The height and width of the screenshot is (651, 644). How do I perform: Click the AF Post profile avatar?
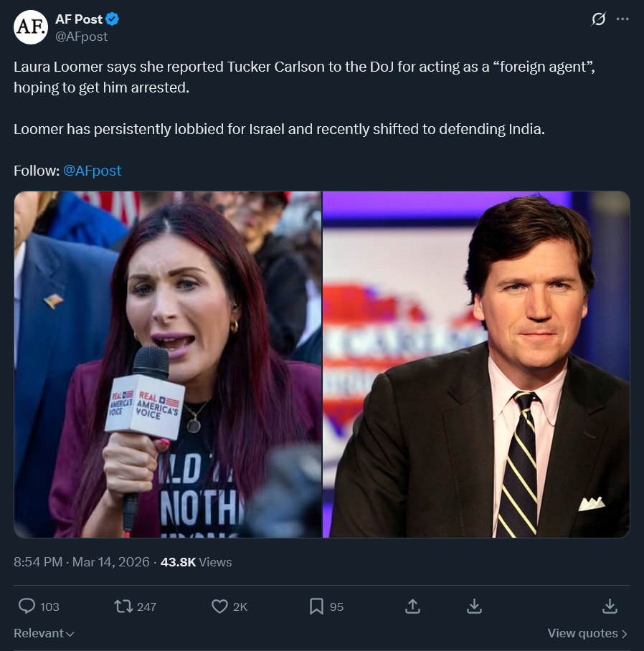point(31,27)
